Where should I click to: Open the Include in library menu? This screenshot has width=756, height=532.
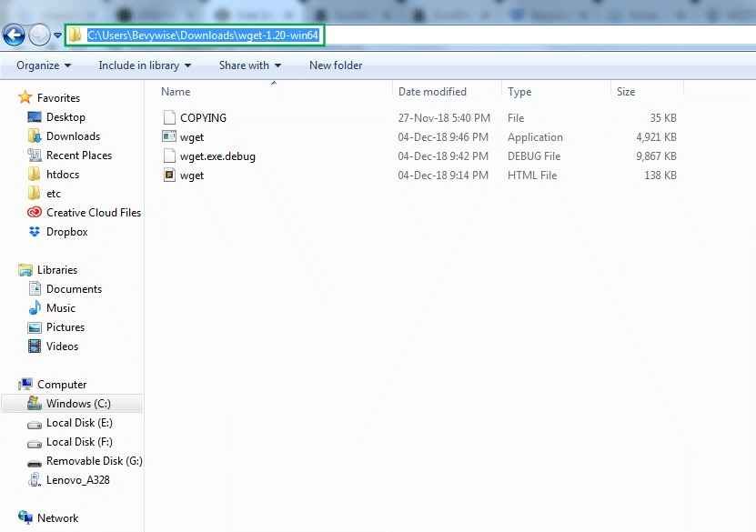tap(145, 65)
